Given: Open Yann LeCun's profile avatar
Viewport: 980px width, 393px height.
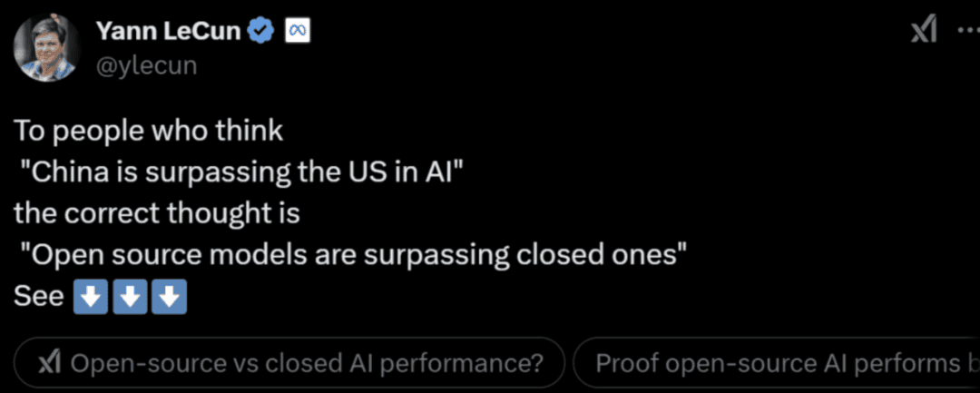Looking at the screenshot, I should (46, 48).
